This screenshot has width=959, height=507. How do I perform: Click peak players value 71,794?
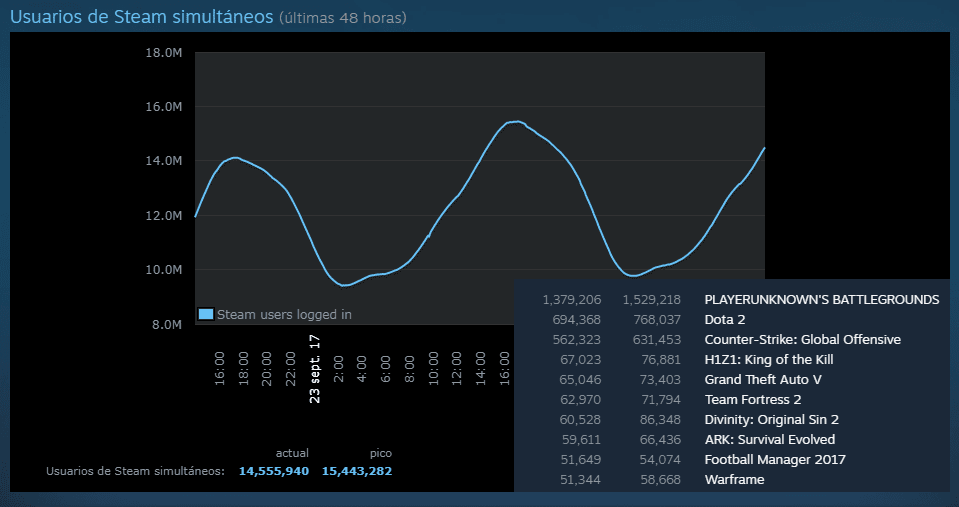point(661,400)
